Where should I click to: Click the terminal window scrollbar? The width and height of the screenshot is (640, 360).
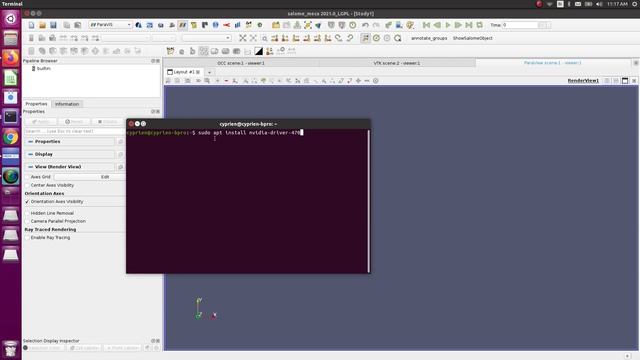coord(369,201)
